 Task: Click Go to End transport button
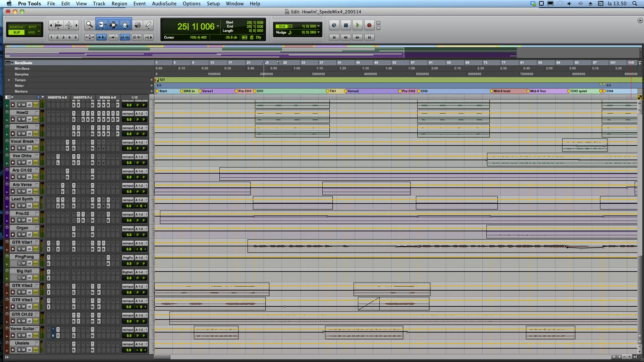(x=369, y=37)
